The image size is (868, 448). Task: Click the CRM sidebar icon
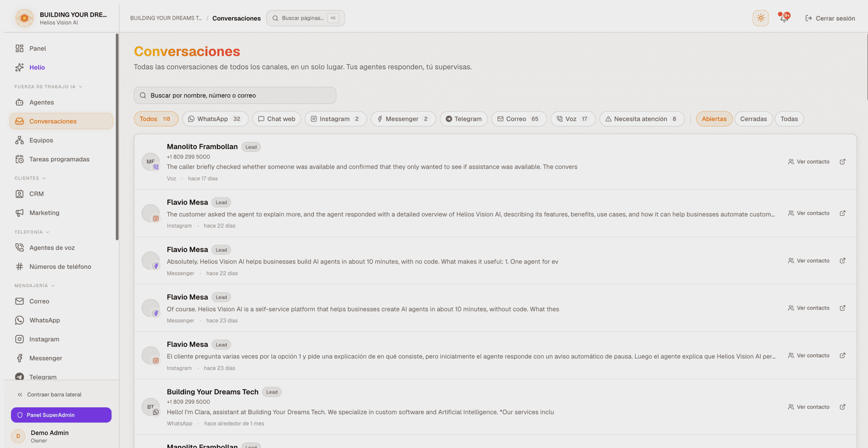point(19,194)
